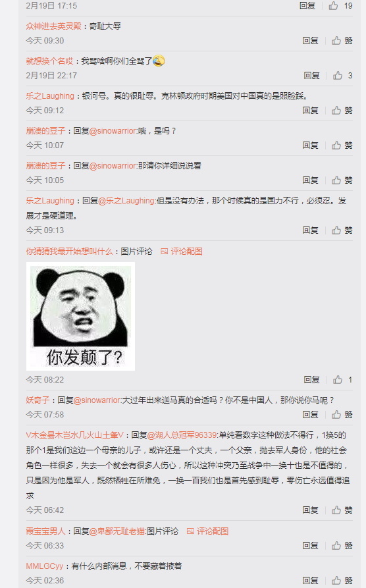Like MMLGCyy's comment at 02:36
The height and width of the screenshot is (588, 366).
[342, 581]
